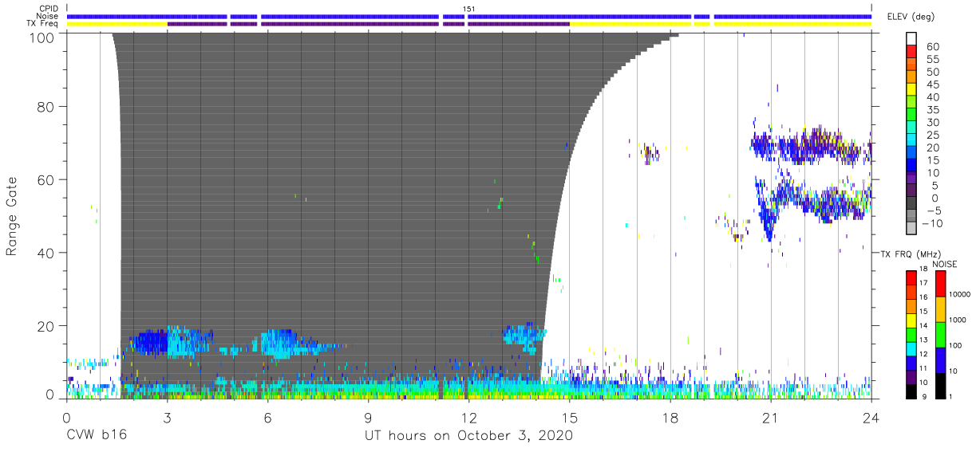Click the −5 label on elevation colorbar
The height and width of the screenshot is (452, 980).
934,210
